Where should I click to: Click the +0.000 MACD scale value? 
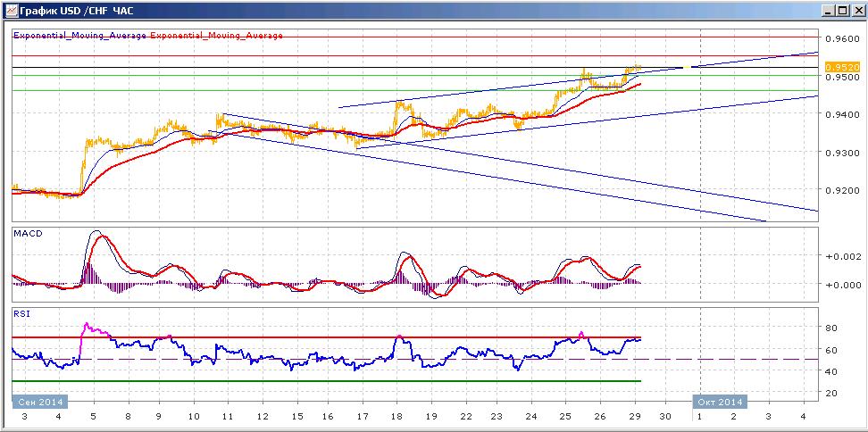click(843, 285)
